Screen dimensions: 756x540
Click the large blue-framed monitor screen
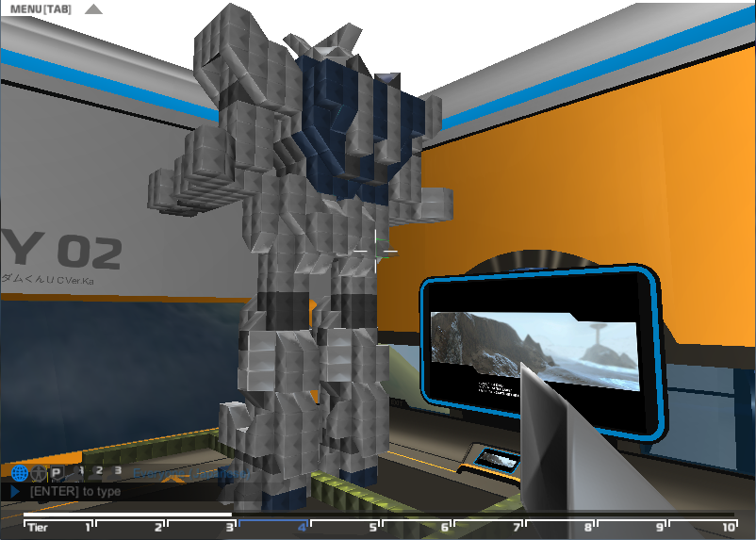point(542,352)
